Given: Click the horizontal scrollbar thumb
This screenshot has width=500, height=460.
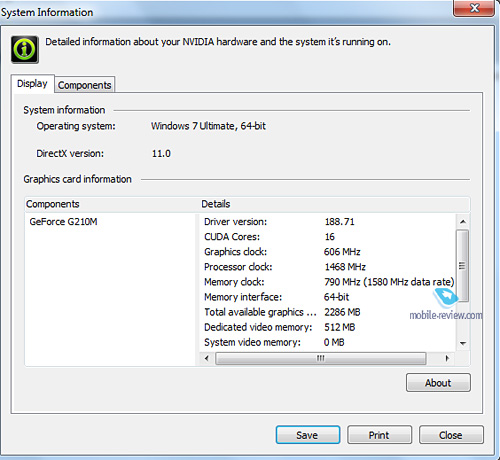Looking at the screenshot, I should tap(321, 358).
